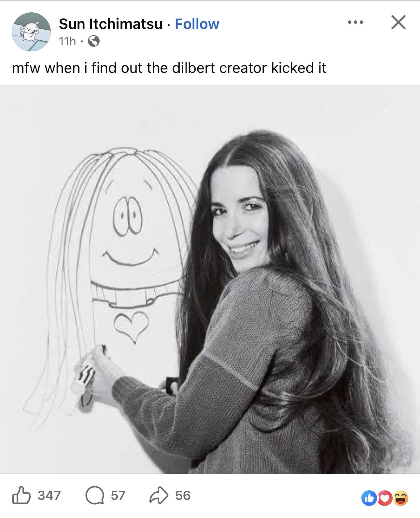Open the 11h post timestamp
Image resolution: width=420 pixels, height=518 pixels.
point(67,41)
